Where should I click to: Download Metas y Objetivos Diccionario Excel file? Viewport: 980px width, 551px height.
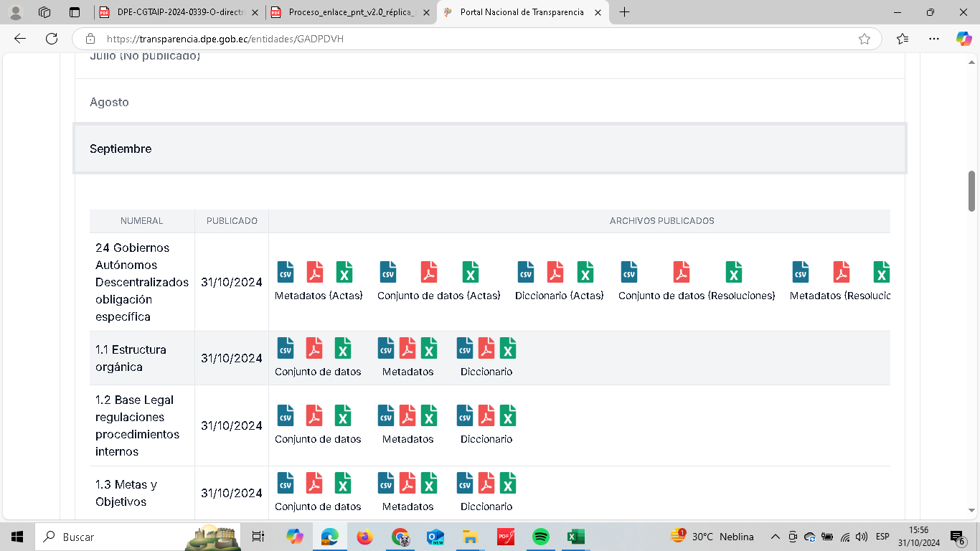tap(508, 484)
